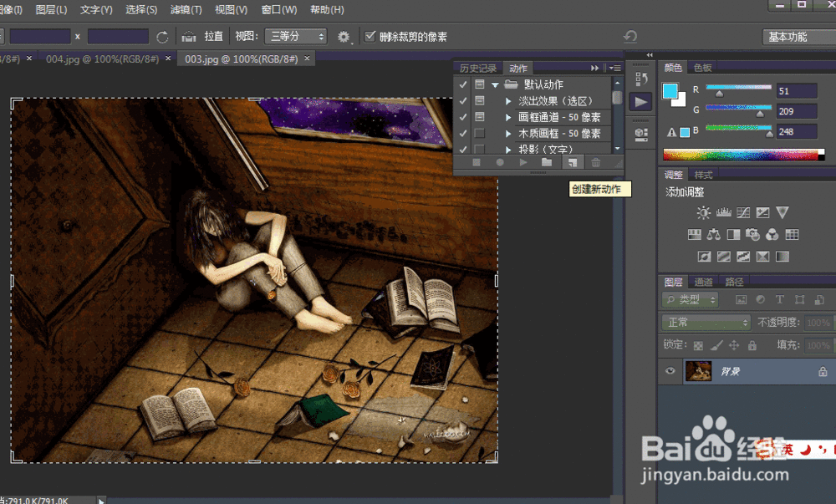Click the reset crop undo arrow icon
Image resolution: width=836 pixels, height=504 pixels.
click(630, 36)
